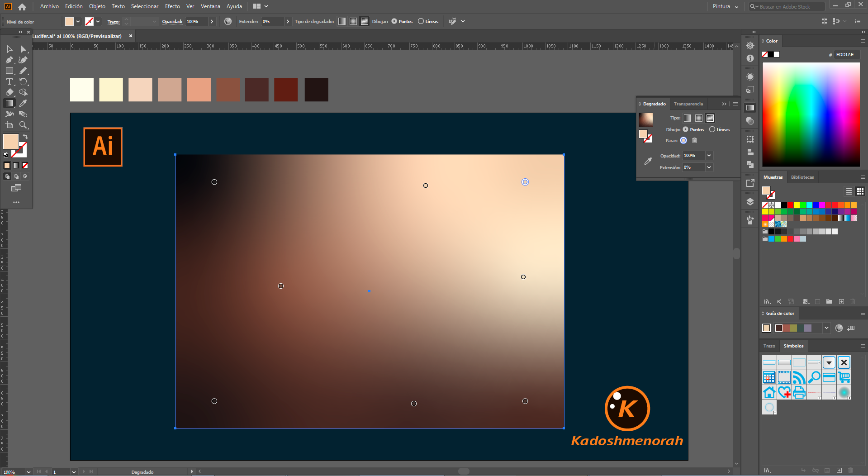Open the Color panel flyout menu
Viewport: 868px width, 476px height.
tap(863, 41)
